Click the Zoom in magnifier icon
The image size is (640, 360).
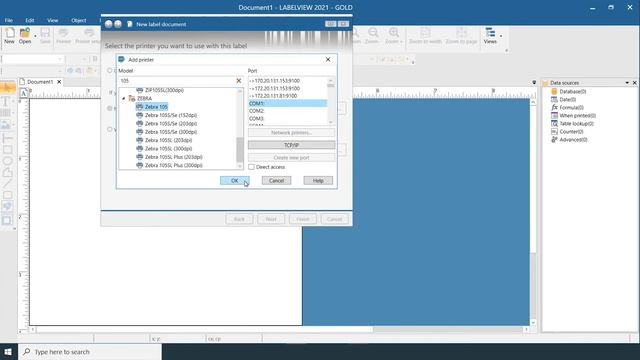[x=394, y=33]
